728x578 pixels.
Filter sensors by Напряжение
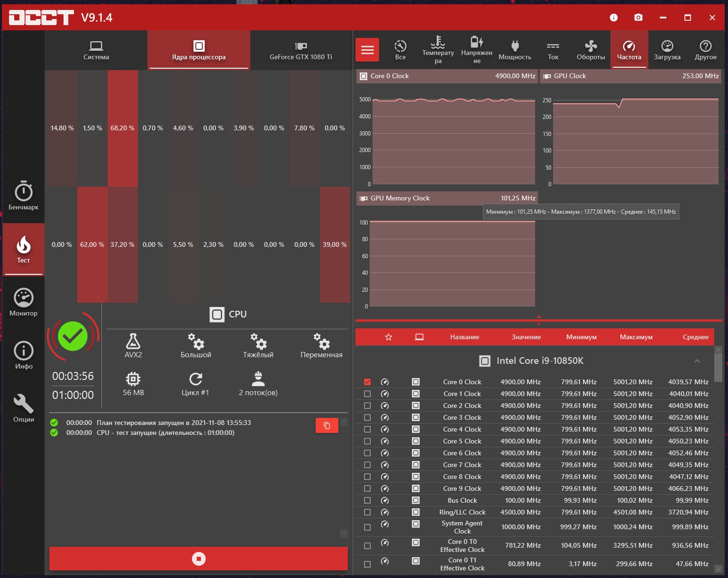[477, 50]
